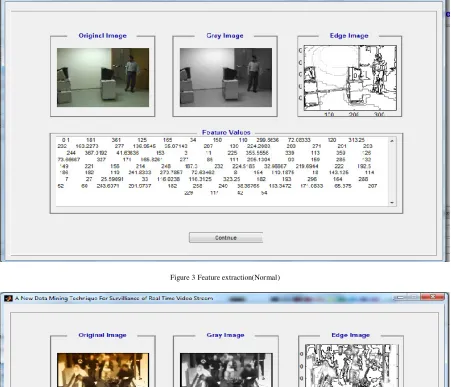
Task: Click the upper 'Gray Image' panel title
Action: point(225,36)
